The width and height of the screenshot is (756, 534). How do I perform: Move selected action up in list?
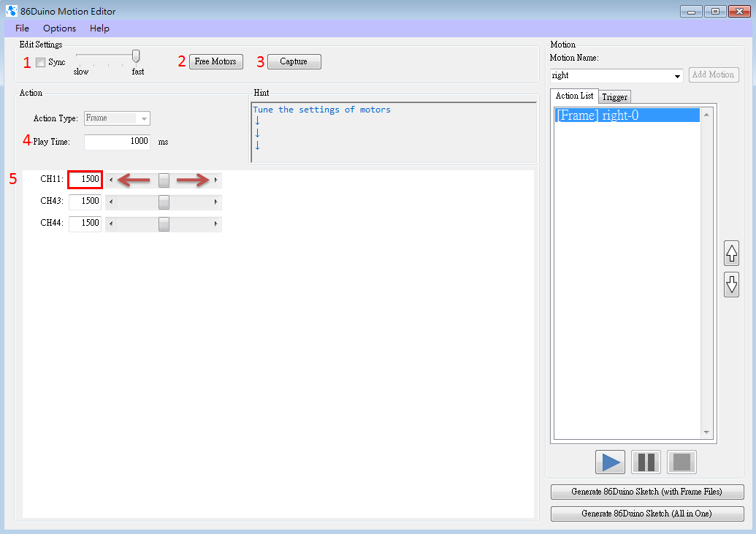pos(731,253)
